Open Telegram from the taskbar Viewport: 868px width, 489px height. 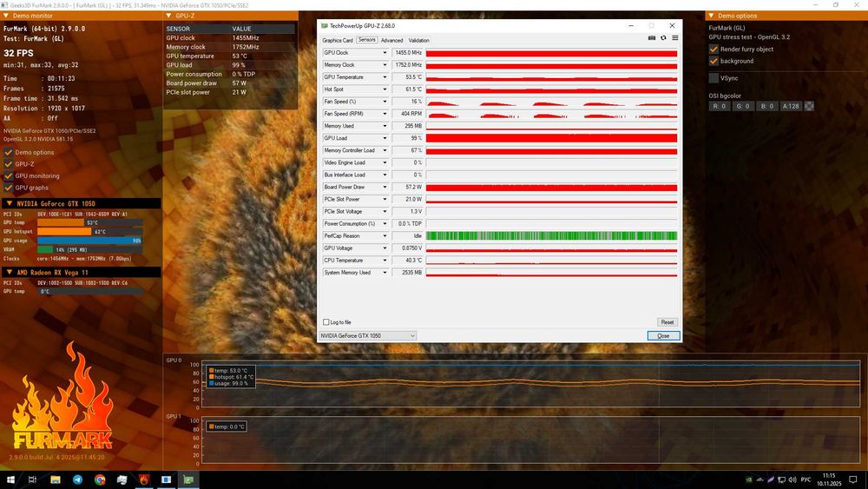pyautogui.click(x=77, y=479)
